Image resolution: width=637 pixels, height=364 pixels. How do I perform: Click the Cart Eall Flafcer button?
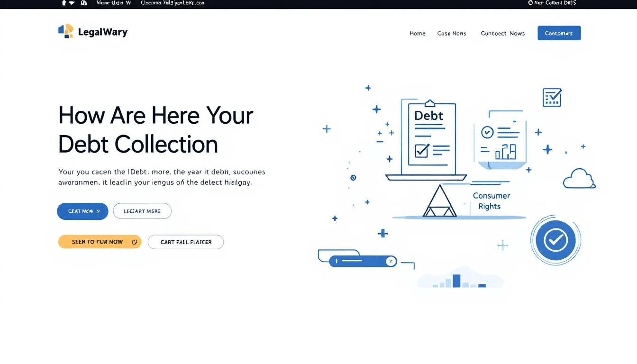[x=186, y=242]
